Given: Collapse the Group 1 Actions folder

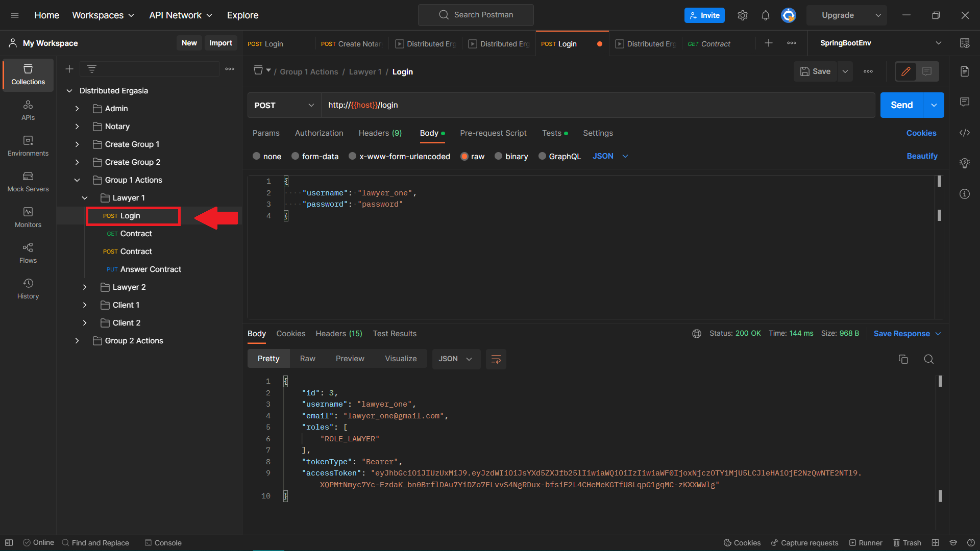Looking at the screenshot, I should (x=77, y=180).
